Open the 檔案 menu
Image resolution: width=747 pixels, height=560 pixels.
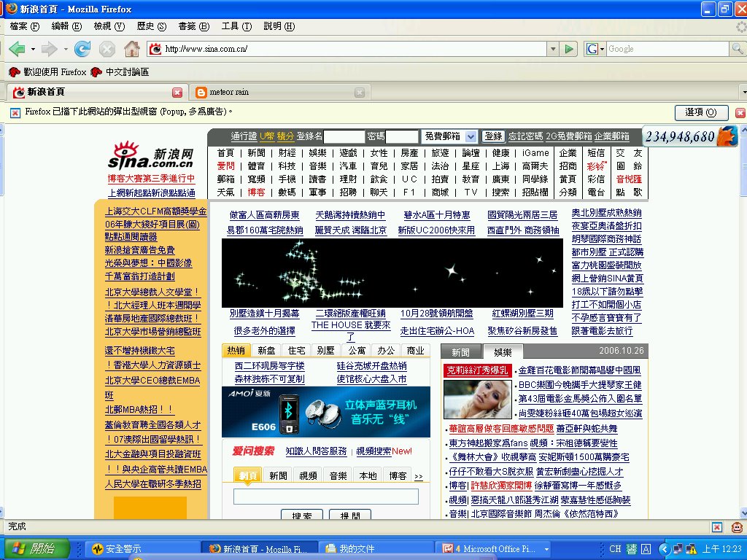[x=24, y=26]
